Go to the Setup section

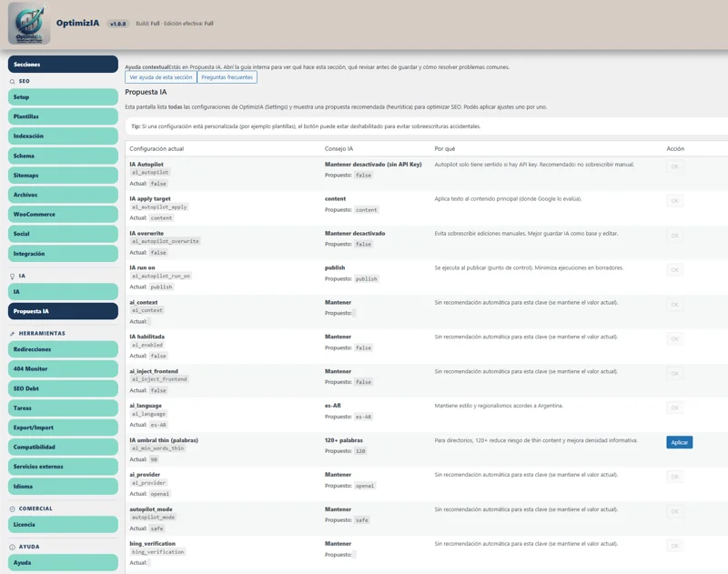tap(63, 97)
